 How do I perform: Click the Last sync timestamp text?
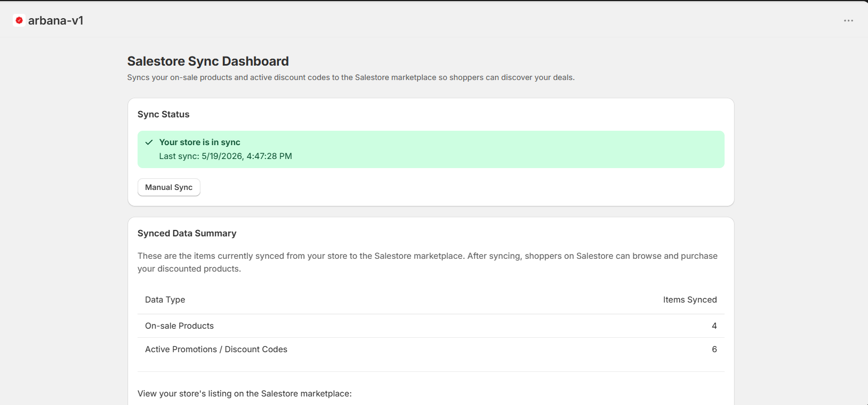coord(226,156)
